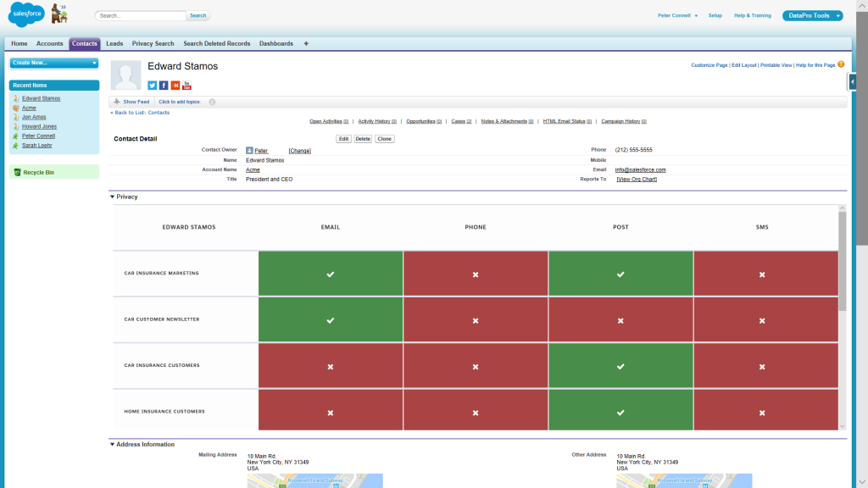This screenshot has height=488, width=868.
Task: Toggle Email consent for Car Insurance Marketing
Action: pos(331,274)
